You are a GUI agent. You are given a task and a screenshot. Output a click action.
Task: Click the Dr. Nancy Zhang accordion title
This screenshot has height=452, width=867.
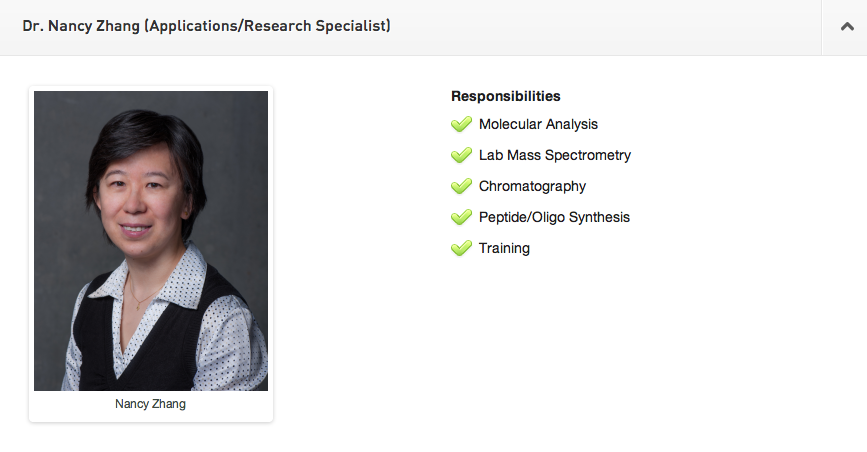click(x=206, y=26)
